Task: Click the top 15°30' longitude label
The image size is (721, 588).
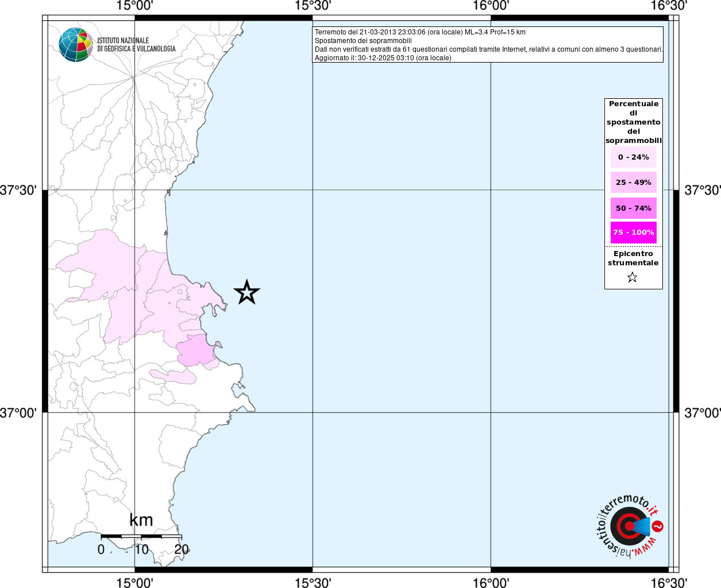Action: 313,6
